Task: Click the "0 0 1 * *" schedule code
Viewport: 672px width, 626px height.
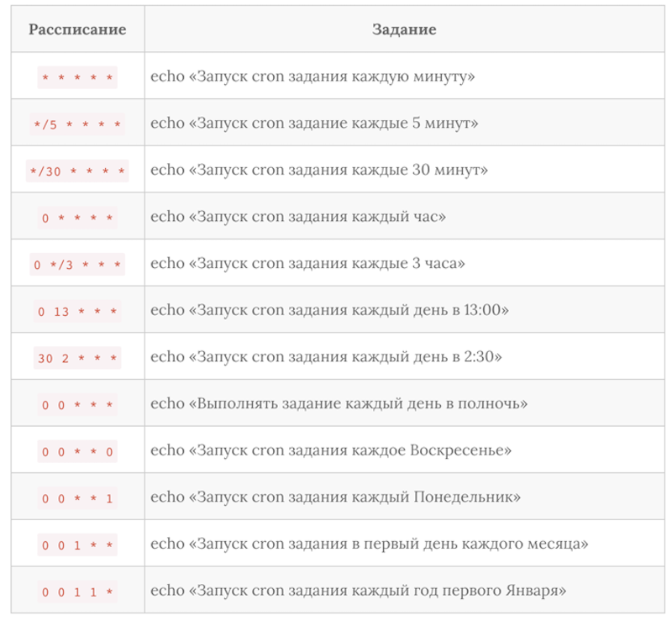Action: [77, 545]
